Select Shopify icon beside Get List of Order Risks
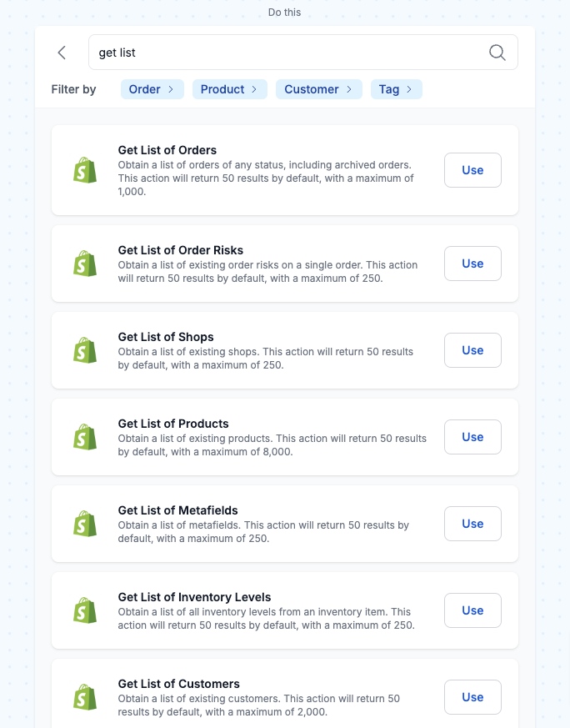 [x=85, y=264]
